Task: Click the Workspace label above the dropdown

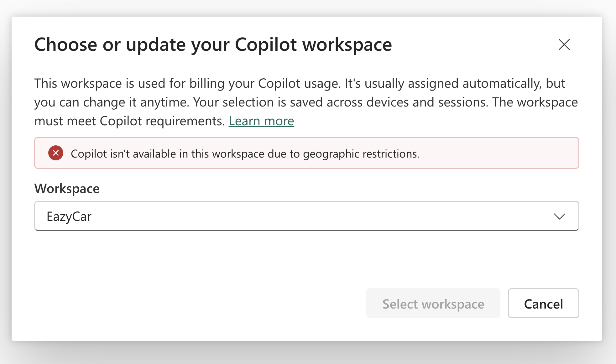Action: pyautogui.click(x=67, y=188)
